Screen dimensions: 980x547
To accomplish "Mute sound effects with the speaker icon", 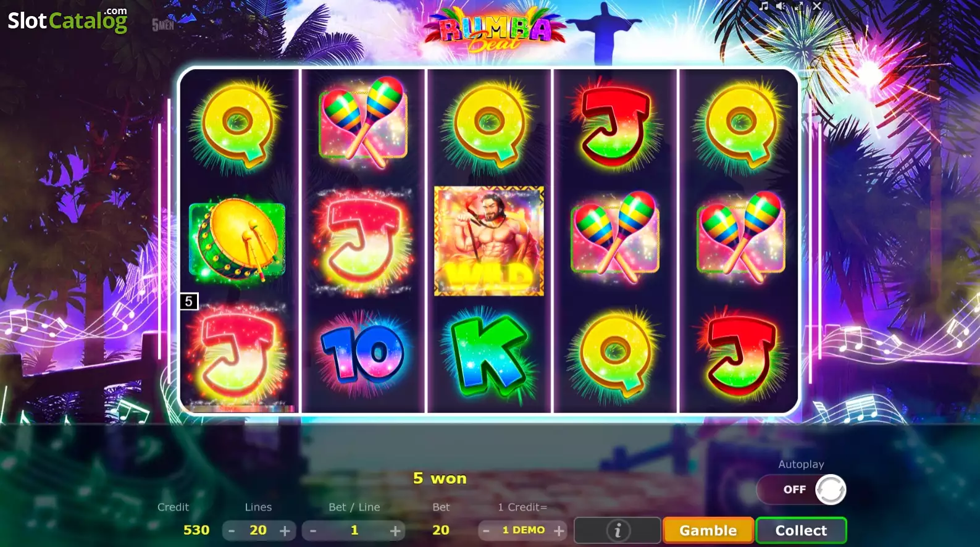I will pyautogui.click(x=781, y=6).
